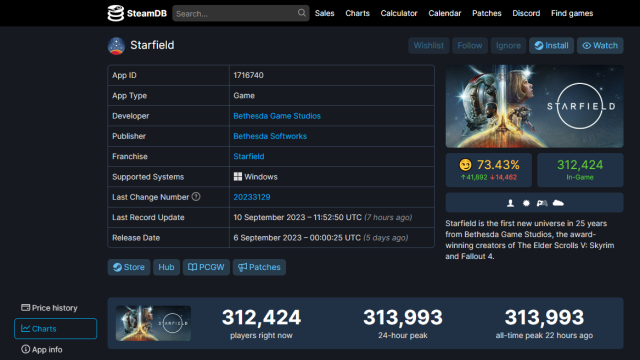
Task: Open the Patches button below the table
Action: (x=259, y=267)
